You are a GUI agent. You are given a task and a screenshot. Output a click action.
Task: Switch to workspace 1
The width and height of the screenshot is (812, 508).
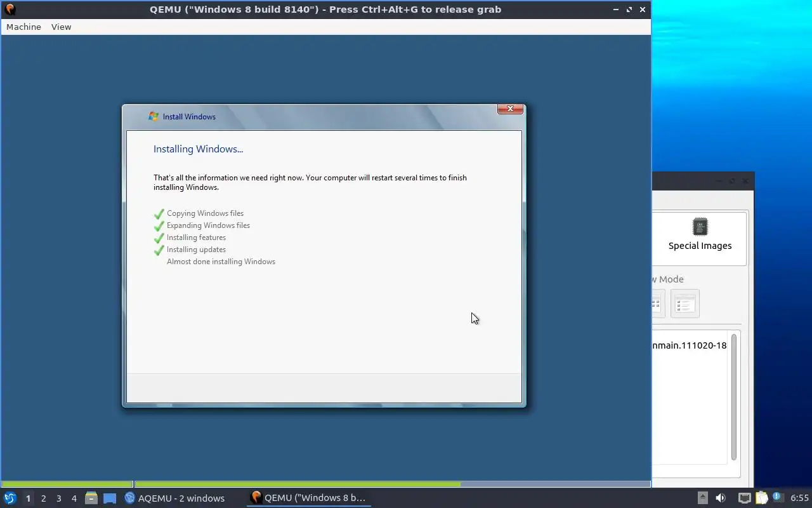pos(28,498)
